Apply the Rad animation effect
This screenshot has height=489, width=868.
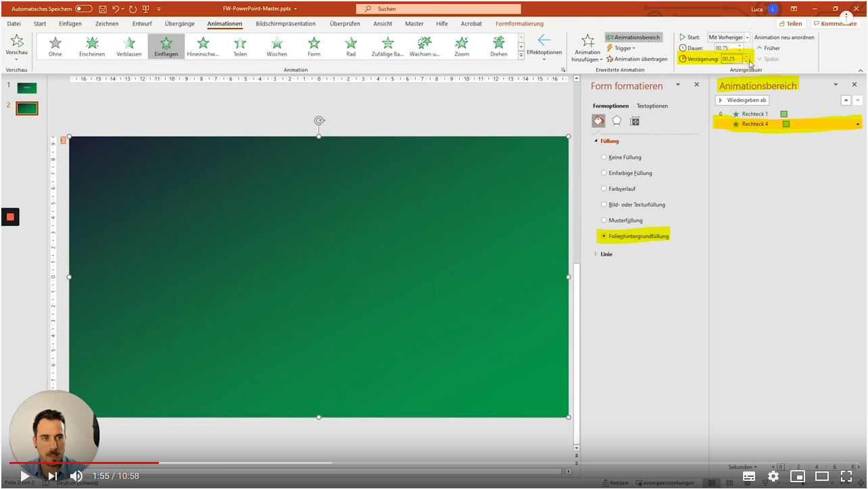[351, 47]
